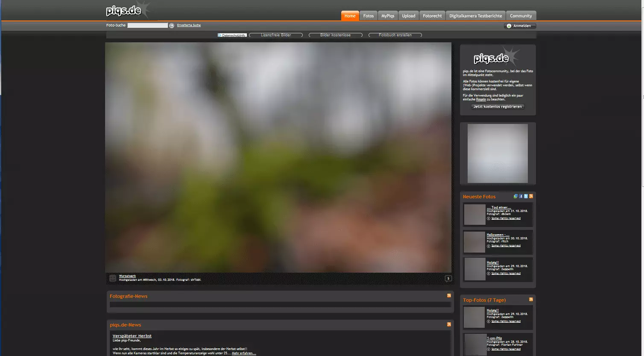Open the RSS feed icon for Fotografie-News
The height and width of the screenshot is (356, 644).
click(x=449, y=296)
